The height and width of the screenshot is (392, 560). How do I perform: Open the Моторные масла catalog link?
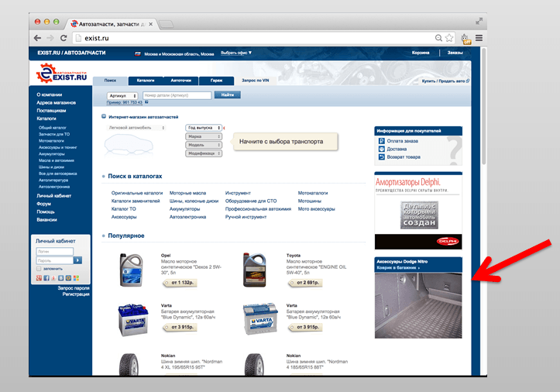(188, 192)
